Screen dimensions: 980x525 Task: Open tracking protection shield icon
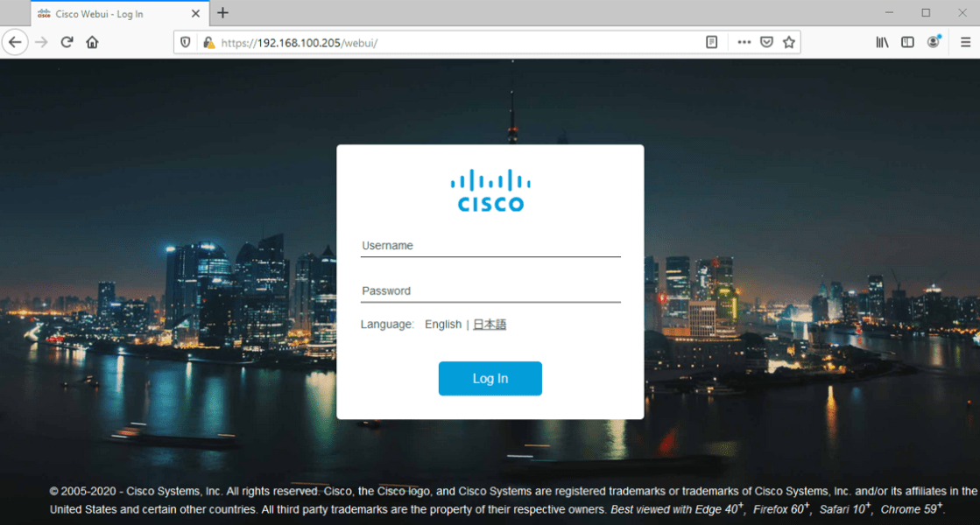(x=185, y=43)
